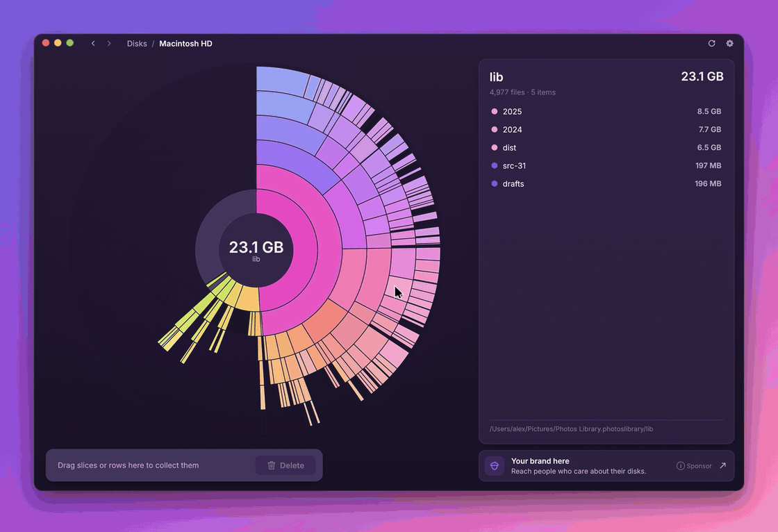Click the Disks breadcrumb

click(x=137, y=44)
